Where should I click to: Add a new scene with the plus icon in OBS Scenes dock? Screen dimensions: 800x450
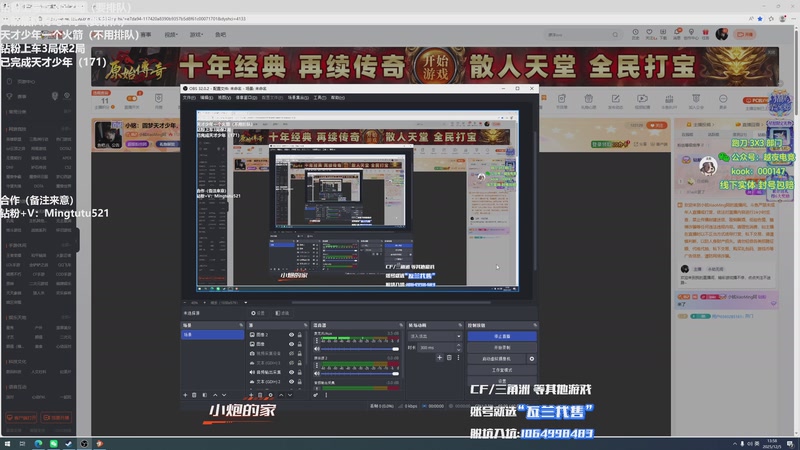tap(185, 395)
